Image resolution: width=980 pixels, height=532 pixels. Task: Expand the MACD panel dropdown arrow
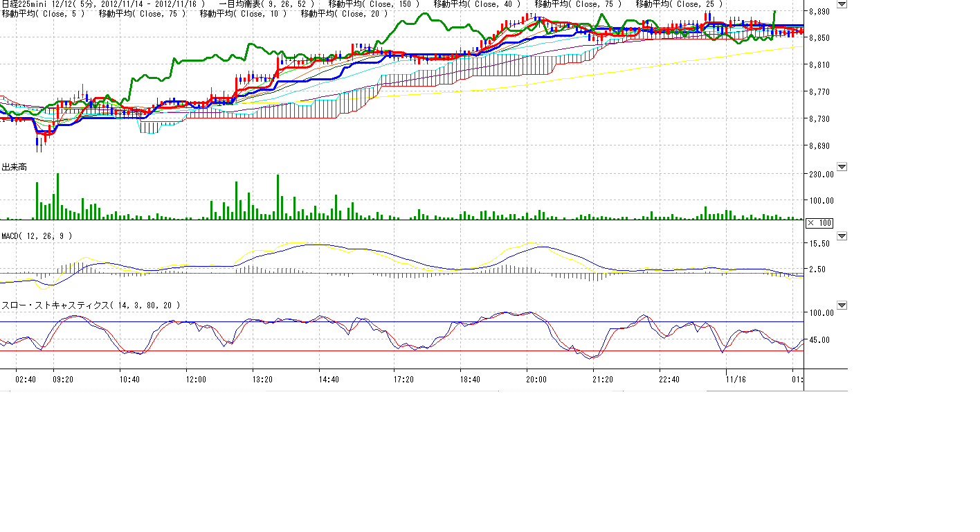coord(842,236)
